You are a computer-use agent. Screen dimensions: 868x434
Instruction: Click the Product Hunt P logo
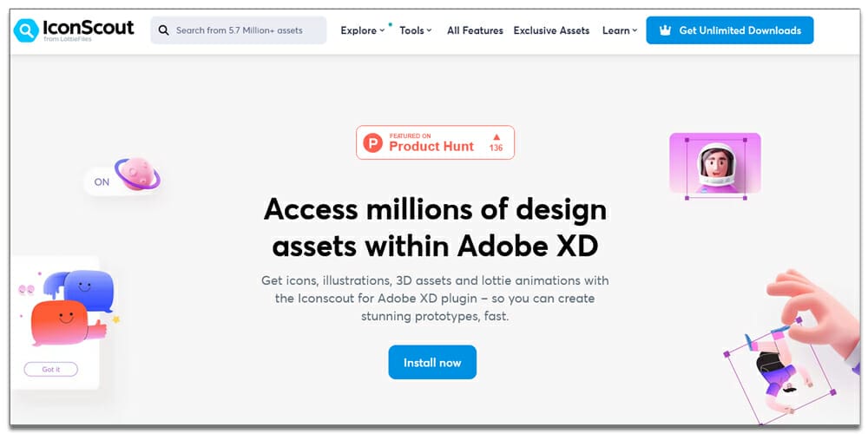(x=373, y=143)
